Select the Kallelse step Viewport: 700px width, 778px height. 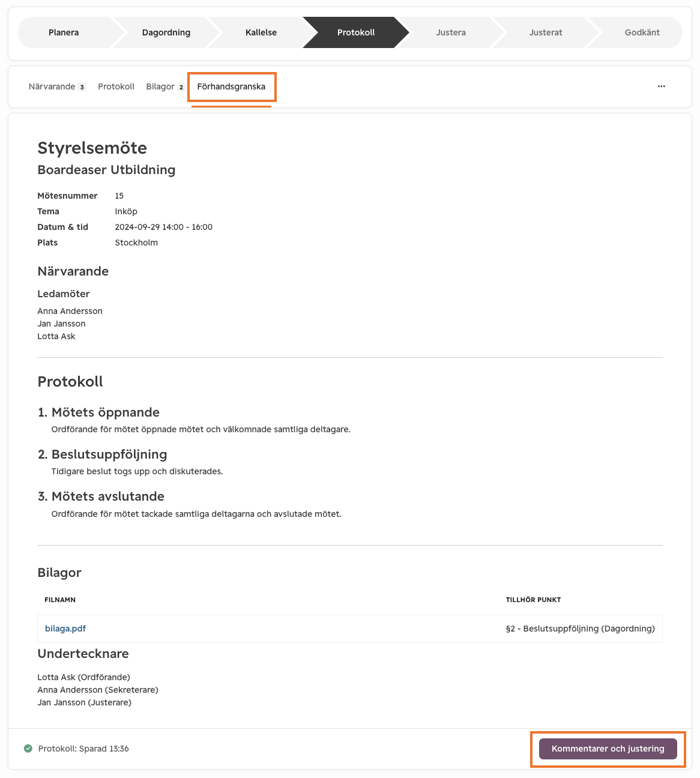261,32
